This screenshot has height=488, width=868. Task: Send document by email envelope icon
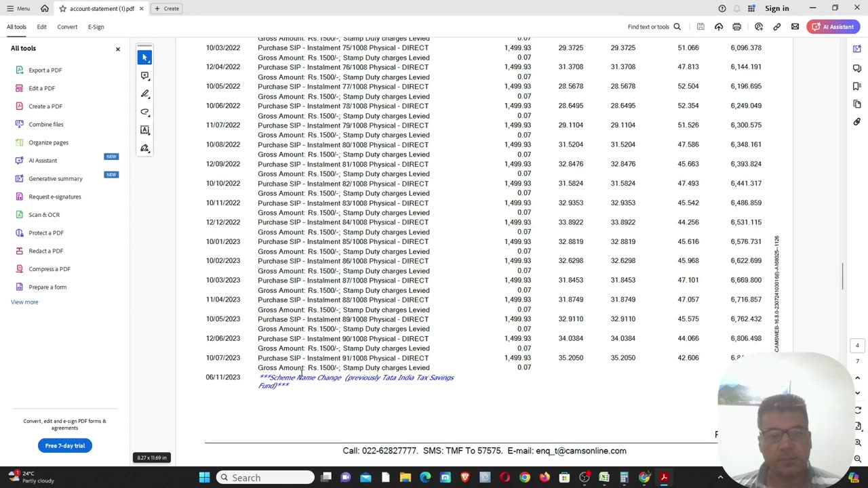coord(795,27)
